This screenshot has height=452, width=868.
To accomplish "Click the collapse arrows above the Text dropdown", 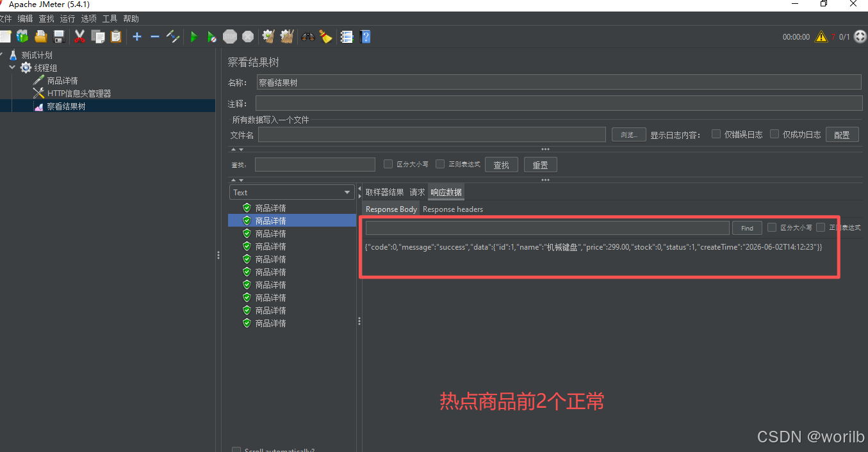I will [237, 180].
